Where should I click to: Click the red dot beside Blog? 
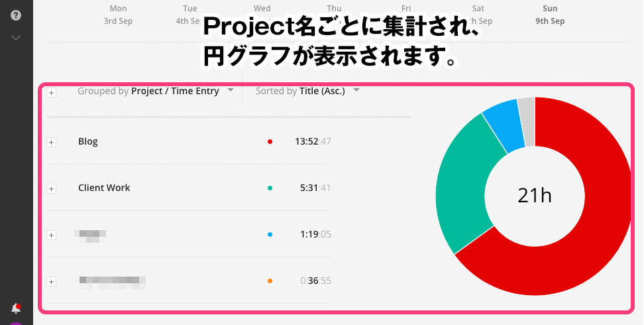pyautogui.click(x=270, y=141)
